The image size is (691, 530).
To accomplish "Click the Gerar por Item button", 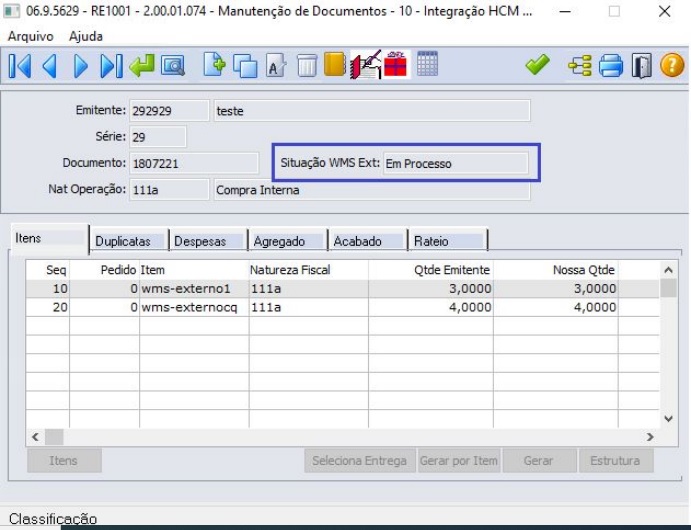I will [459, 461].
